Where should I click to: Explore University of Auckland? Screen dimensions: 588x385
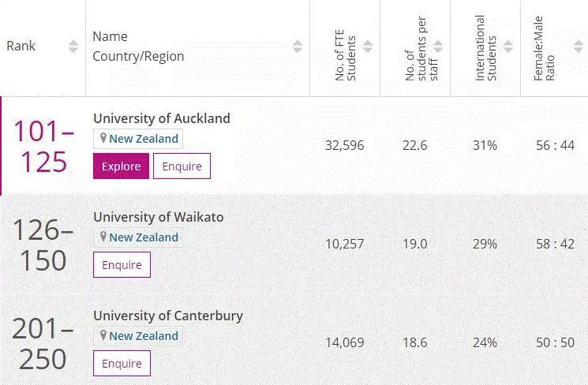click(x=121, y=166)
